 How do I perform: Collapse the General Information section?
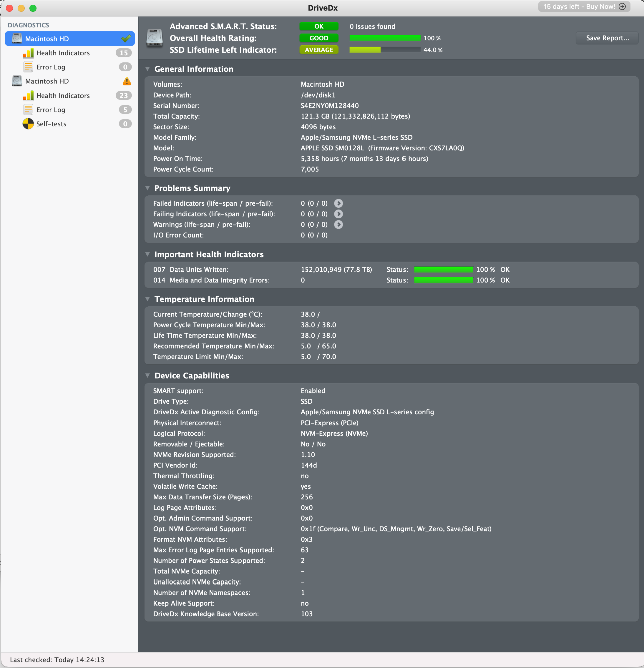(147, 69)
